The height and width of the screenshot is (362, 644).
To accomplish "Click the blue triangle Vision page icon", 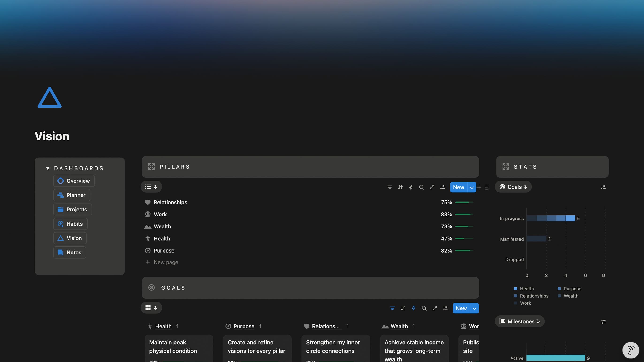I will click(50, 98).
